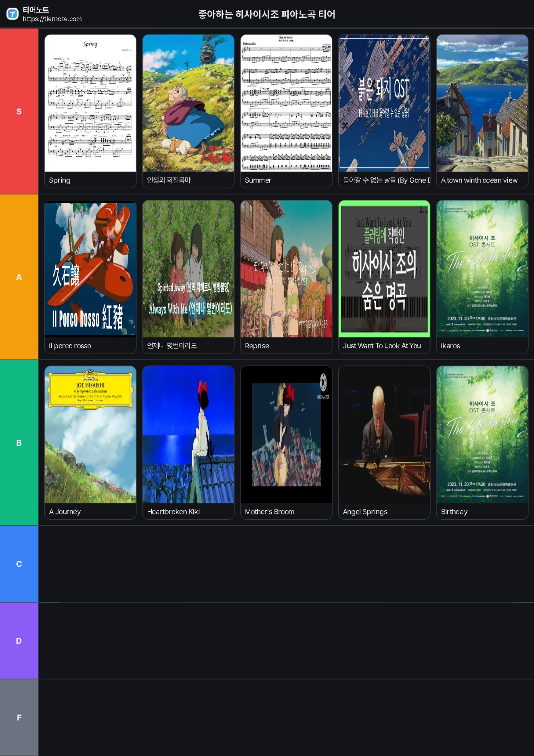Viewport: 534px width, 756px height.
Task: Select the Just Want To Look At You card
Action: click(384, 277)
